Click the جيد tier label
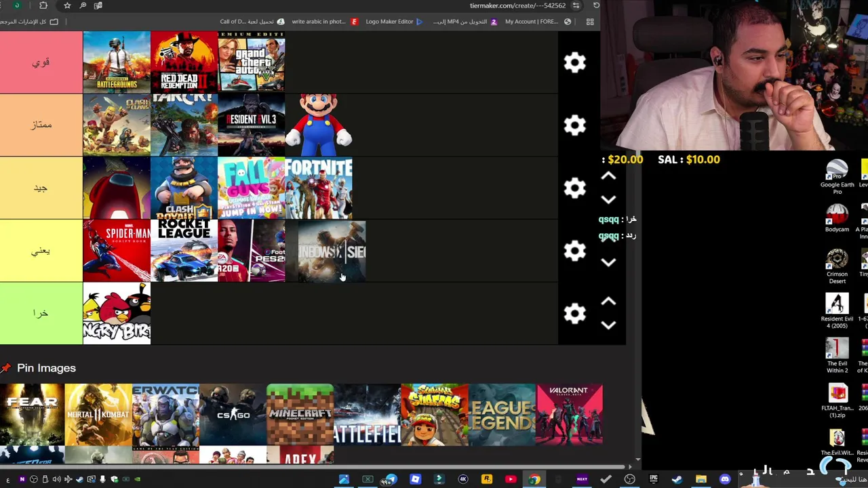 [41, 188]
